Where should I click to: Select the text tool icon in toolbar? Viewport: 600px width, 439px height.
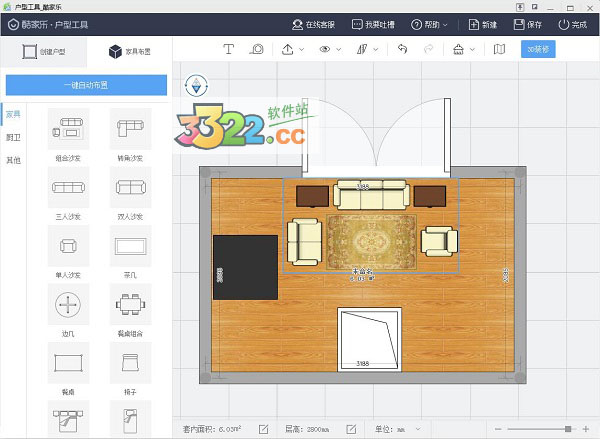coord(228,48)
